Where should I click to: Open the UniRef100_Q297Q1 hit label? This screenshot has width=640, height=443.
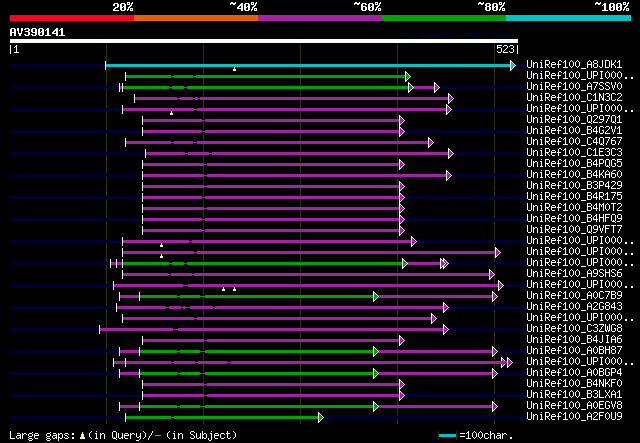click(574, 119)
